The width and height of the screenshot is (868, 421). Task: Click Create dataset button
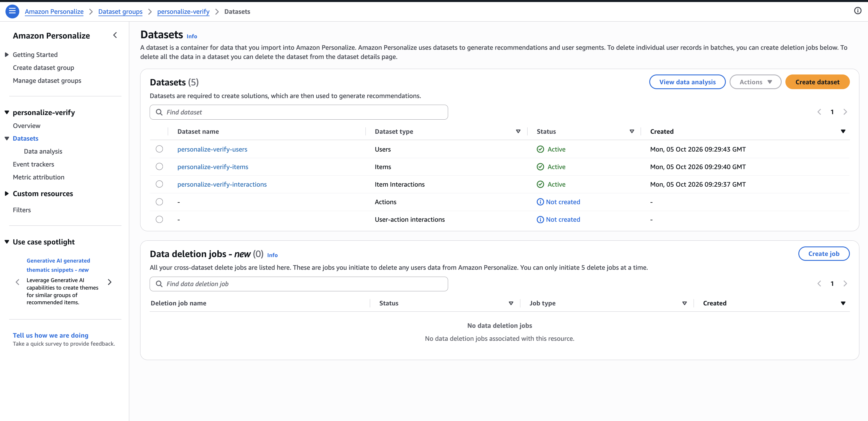(x=817, y=82)
